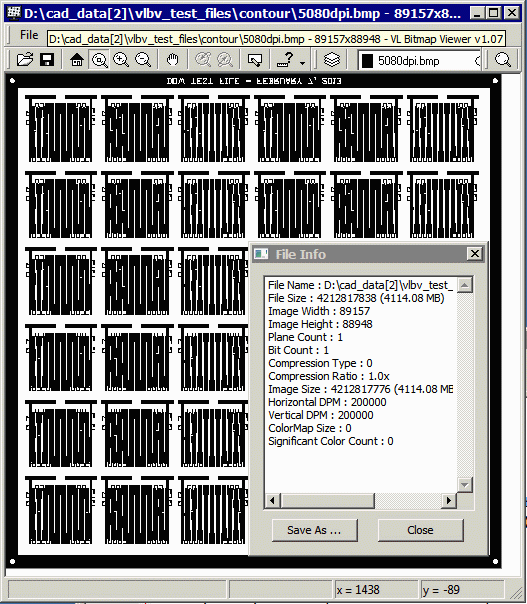Click the 'Compression Ratio : 1.0x' line

tap(329, 376)
